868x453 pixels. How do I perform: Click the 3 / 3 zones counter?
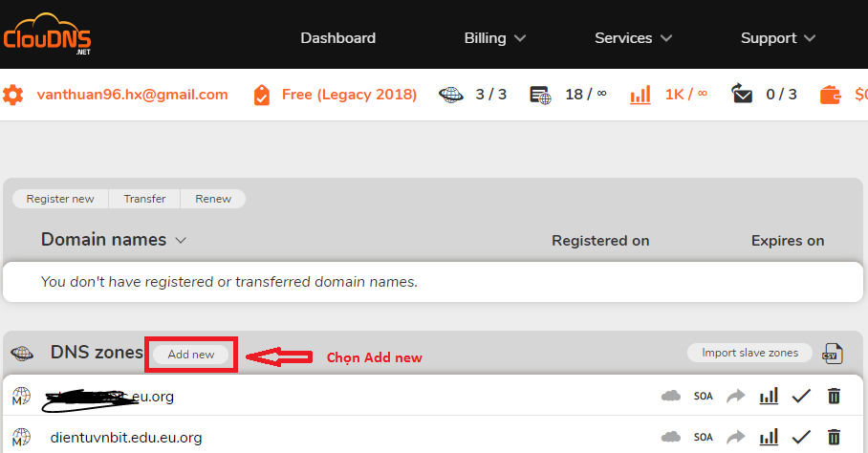[491, 95]
